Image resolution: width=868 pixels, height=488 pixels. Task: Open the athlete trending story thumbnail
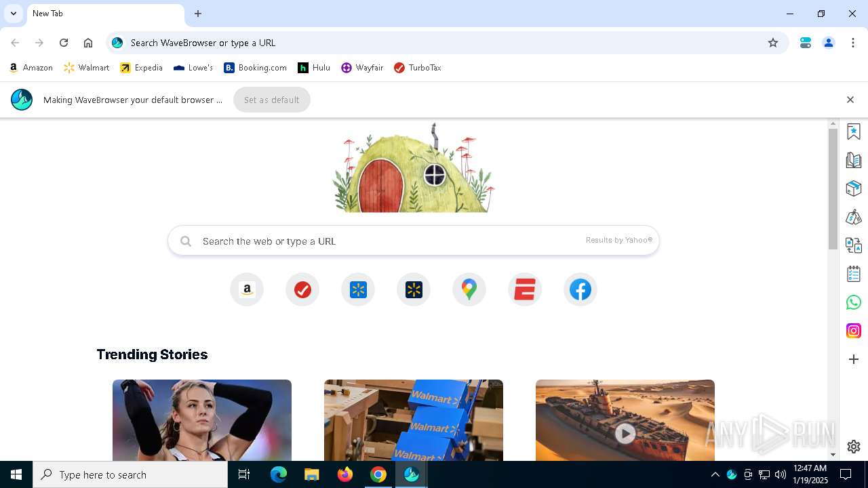tap(202, 420)
